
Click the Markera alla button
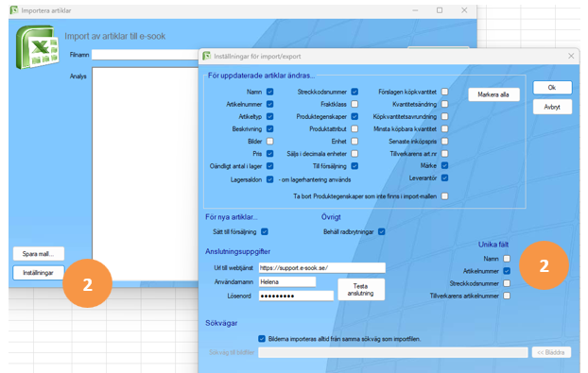pos(493,94)
